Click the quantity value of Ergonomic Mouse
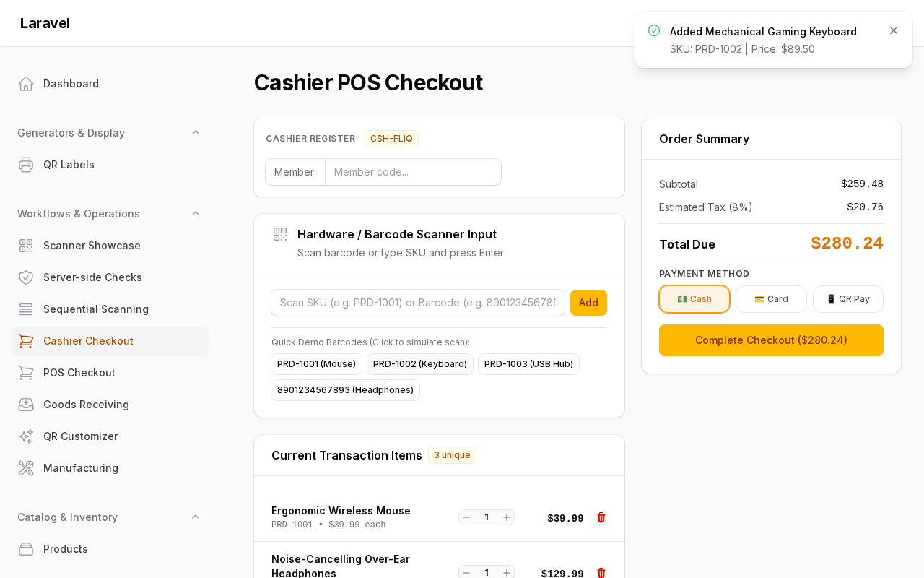Image resolution: width=924 pixels, height=578 pixels. click(x=487, y=517)
